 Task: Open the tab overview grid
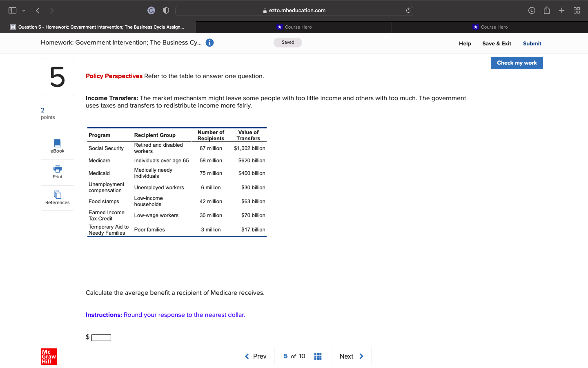(x=577, y=10)
